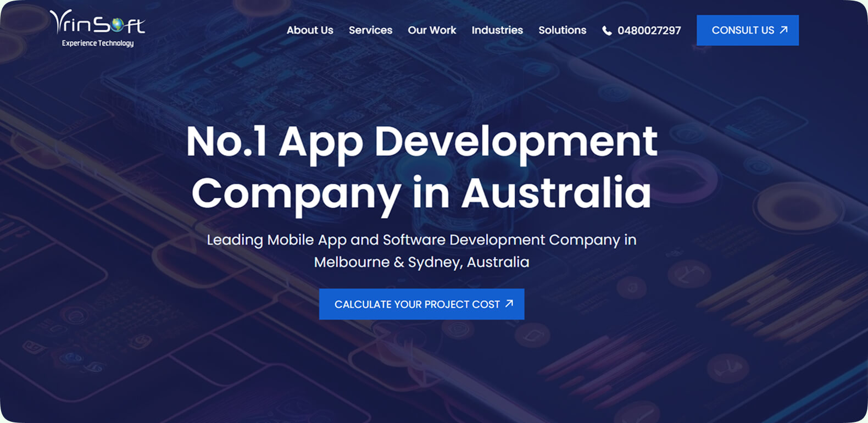The width and height of the screenshot is (868, 423).
Task: Click the phone handset icon
Action: pyautogui.click(x=607, y=31)
